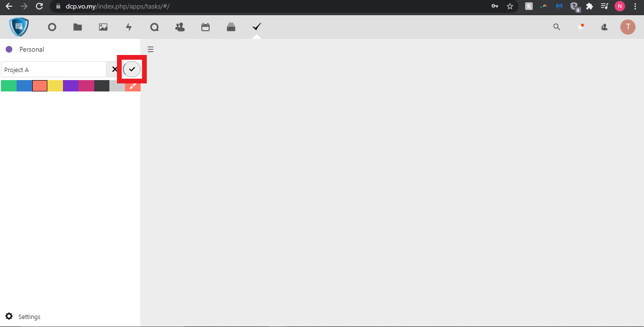Open the Deck stacked cards icon
Viewport: 644px width, 327px height.
pos(231,27)
